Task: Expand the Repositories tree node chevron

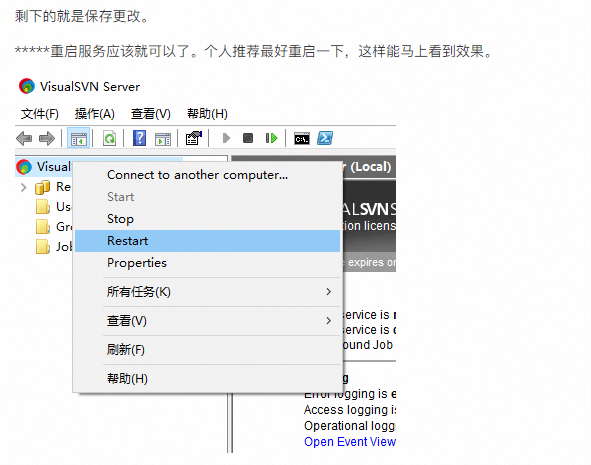Action: (24, 187)
